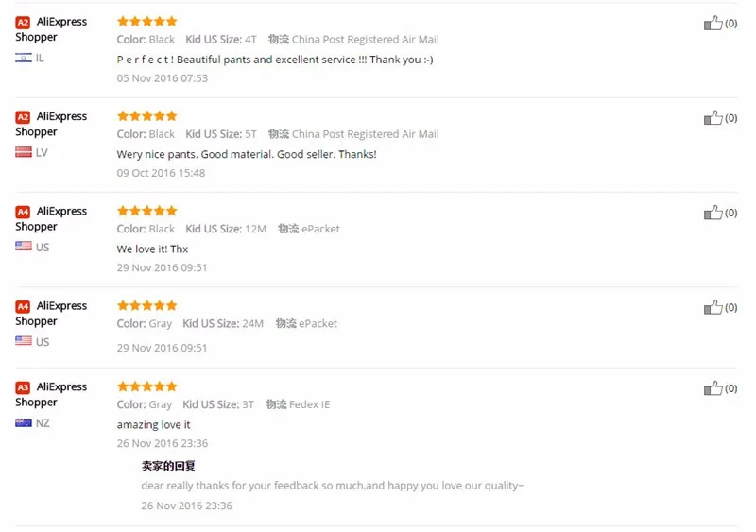756x532 pixels.
Task: Click the 05 Nov 2016 07:53 timestamp
Action: point(162,78)
